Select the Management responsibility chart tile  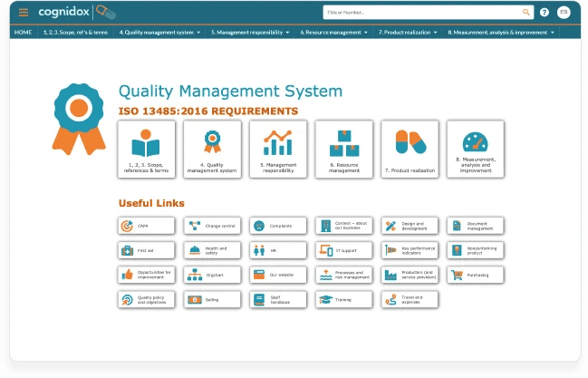pyautogui.click(x=277, y=150)
